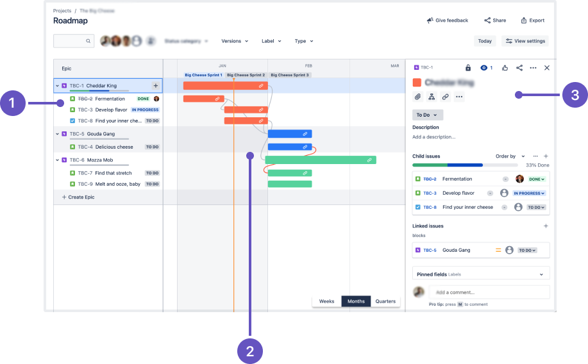Viewport: 588px width, 364px height.
Task: Change Gouda Gang linked issue status dropdown
Action: [x=527, y=251]
